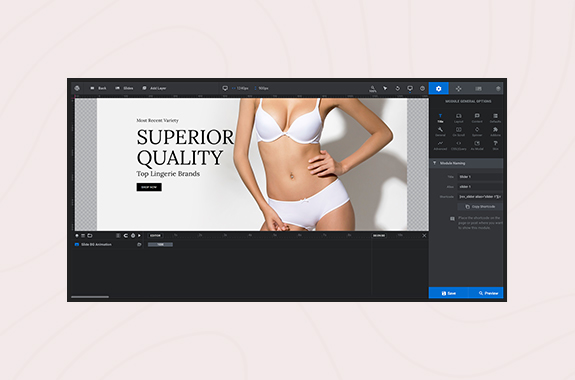Open the Module General Options gear tab
Viewport: 575px width, 380px height.
(439, 88)
